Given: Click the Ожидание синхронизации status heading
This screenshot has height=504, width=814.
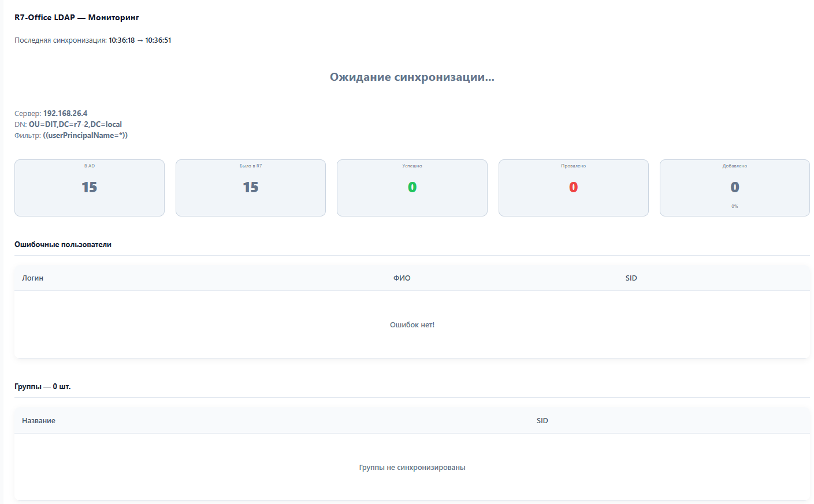Looking at the screenshot, I should [412, 77].
